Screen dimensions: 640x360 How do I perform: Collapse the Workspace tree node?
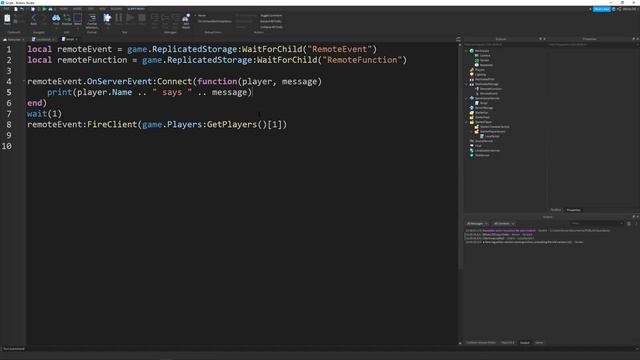467,51
